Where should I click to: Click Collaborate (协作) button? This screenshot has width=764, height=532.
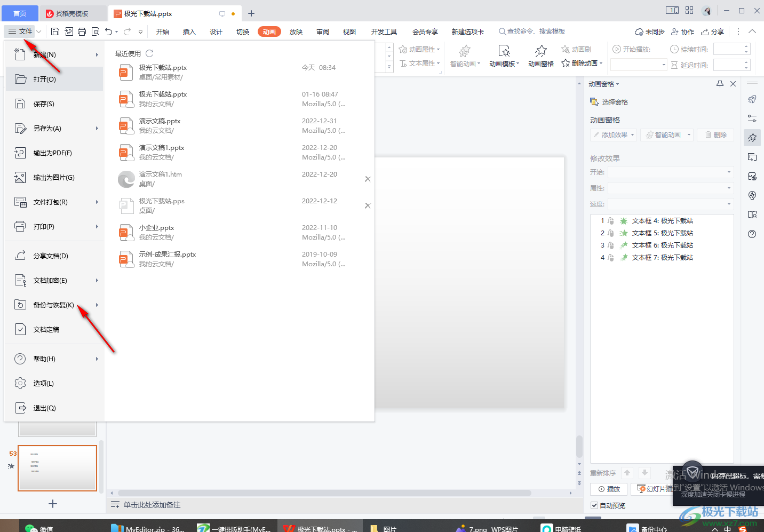[682, 31]
